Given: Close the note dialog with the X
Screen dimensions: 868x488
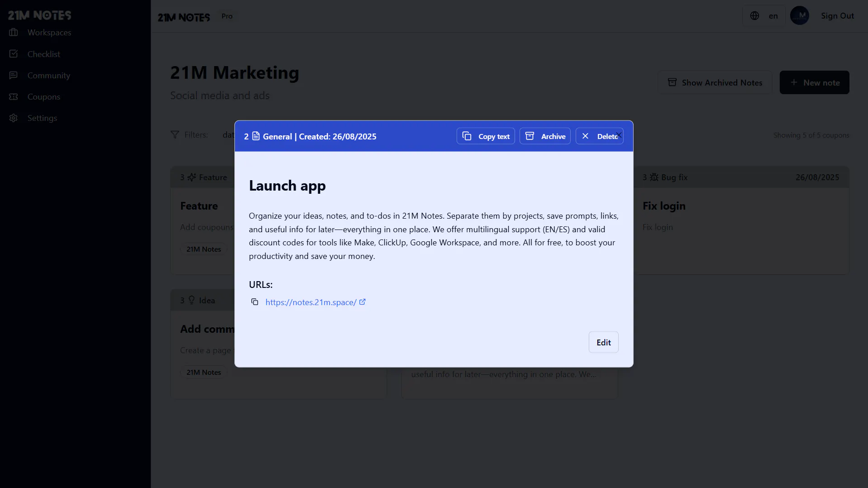Looking at the screenshot, I should point(619,135).
